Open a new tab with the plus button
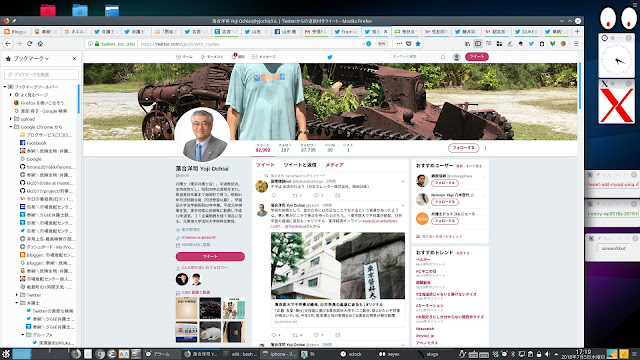The width and height of the screenshot is (640, 360). [577, 31]
